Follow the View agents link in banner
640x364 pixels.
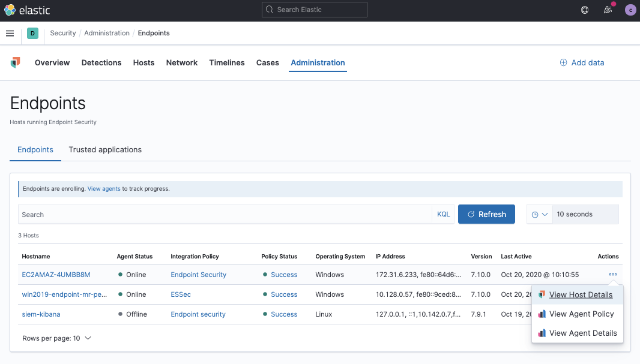coord(103,188)
